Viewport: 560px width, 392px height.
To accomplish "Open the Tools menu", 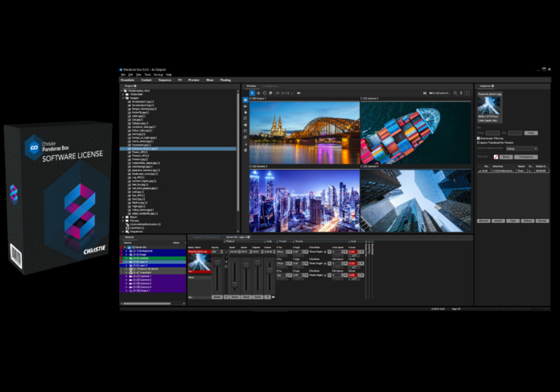I will point(147,75).
